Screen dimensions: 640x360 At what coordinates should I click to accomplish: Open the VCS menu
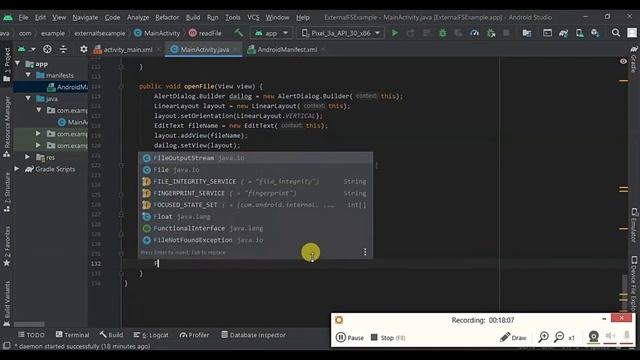[253, 18]
